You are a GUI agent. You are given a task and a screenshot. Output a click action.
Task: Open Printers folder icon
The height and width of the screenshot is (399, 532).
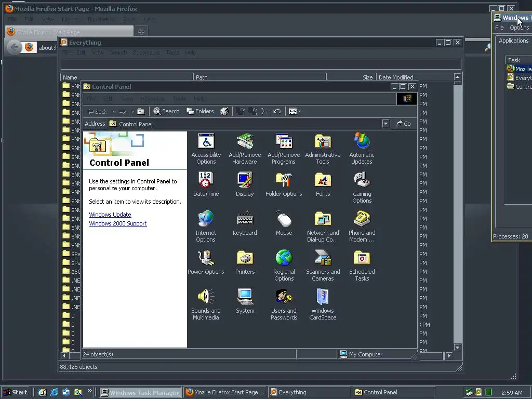coord(245,262)
